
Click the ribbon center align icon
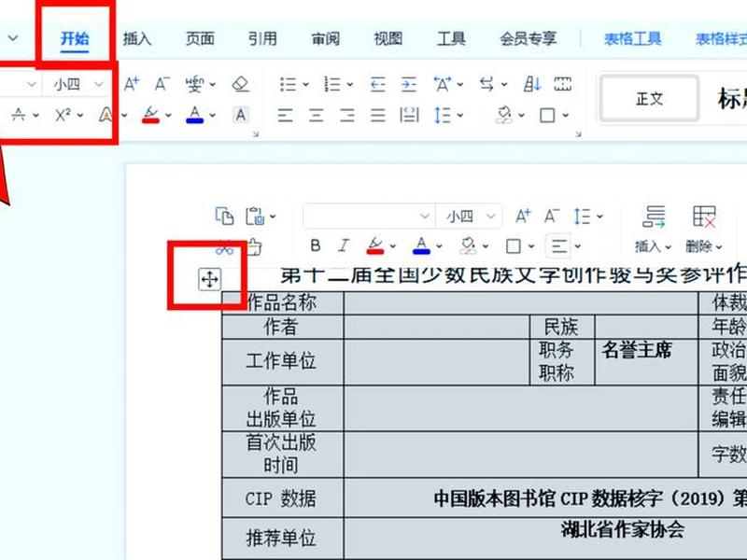coord(317,115)
